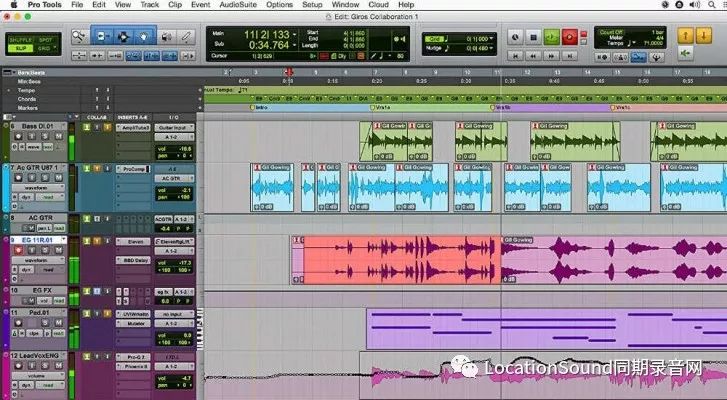This screenshot has height=400, width=727.
Task: Click the Intro marker in Markers ruler
Action: coord(258,108)
